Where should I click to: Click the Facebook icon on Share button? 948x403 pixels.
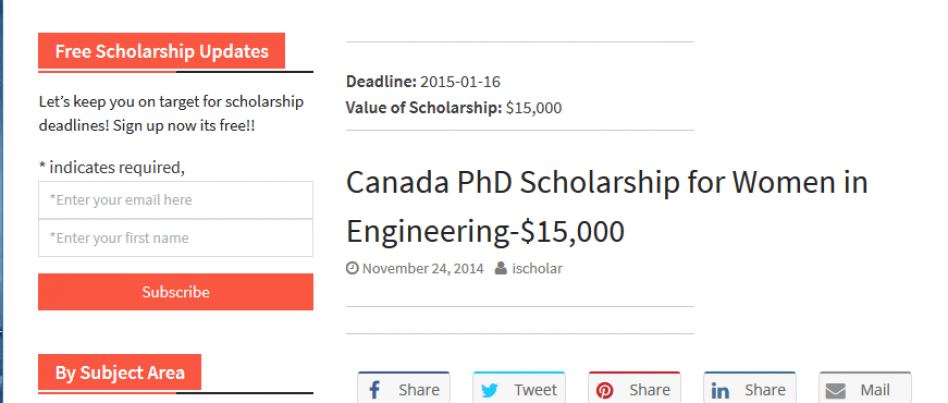[374, 390]
